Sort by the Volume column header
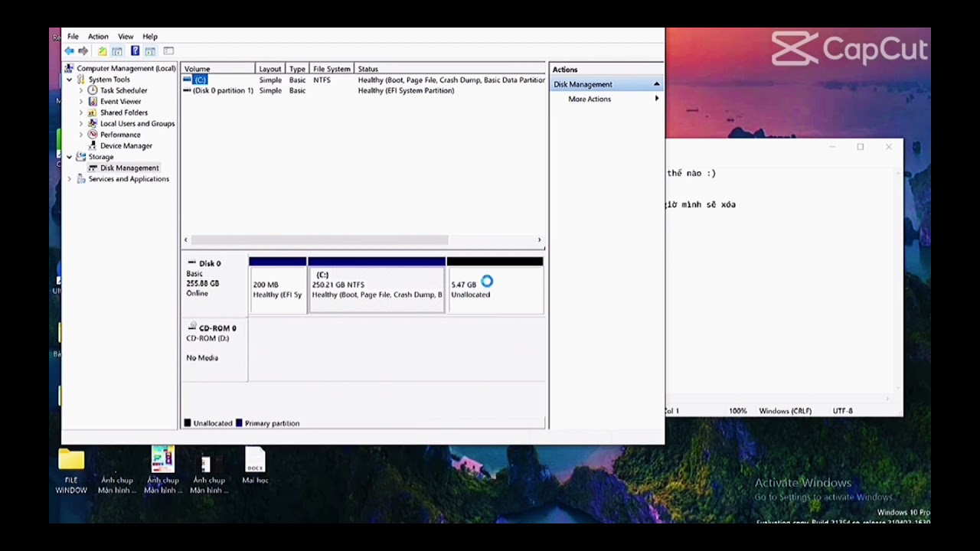980x551 pixels. coord(218,69)
